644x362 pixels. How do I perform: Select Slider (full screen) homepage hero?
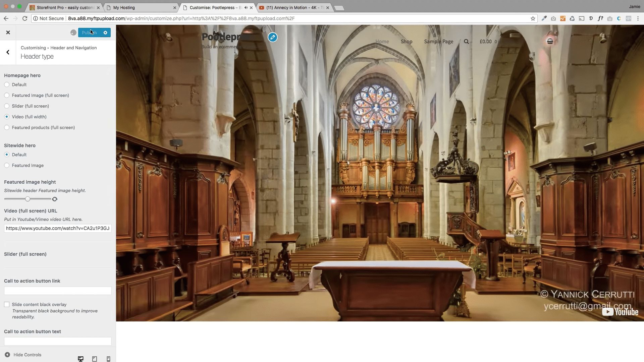(7, 106)
